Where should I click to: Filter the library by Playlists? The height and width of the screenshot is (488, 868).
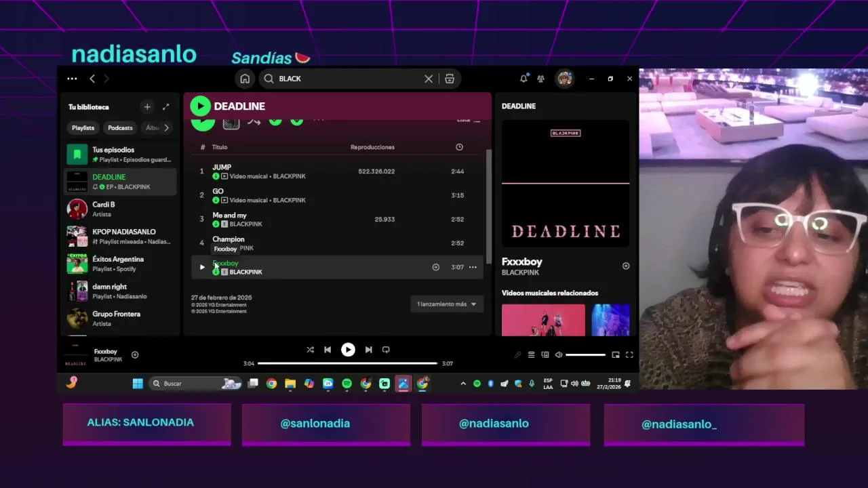[83, 127]
